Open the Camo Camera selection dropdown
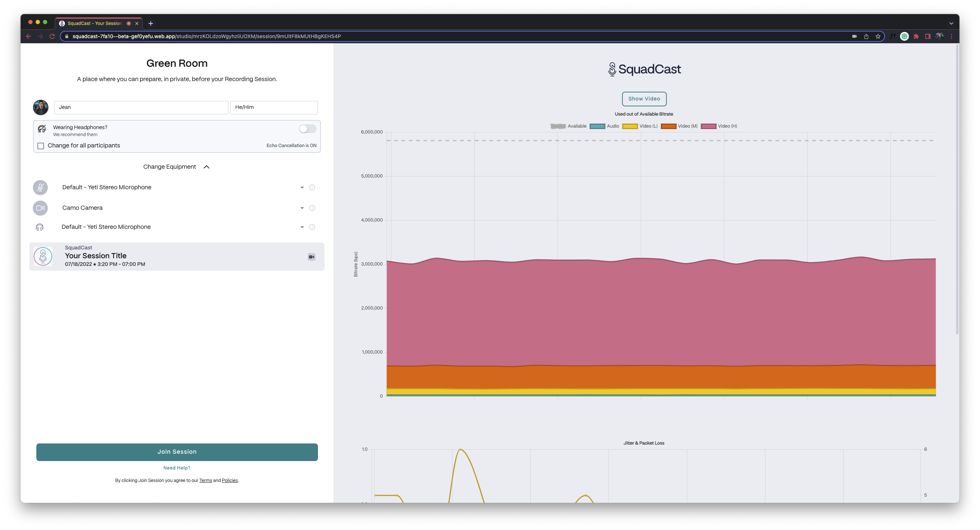 [302, 208]
